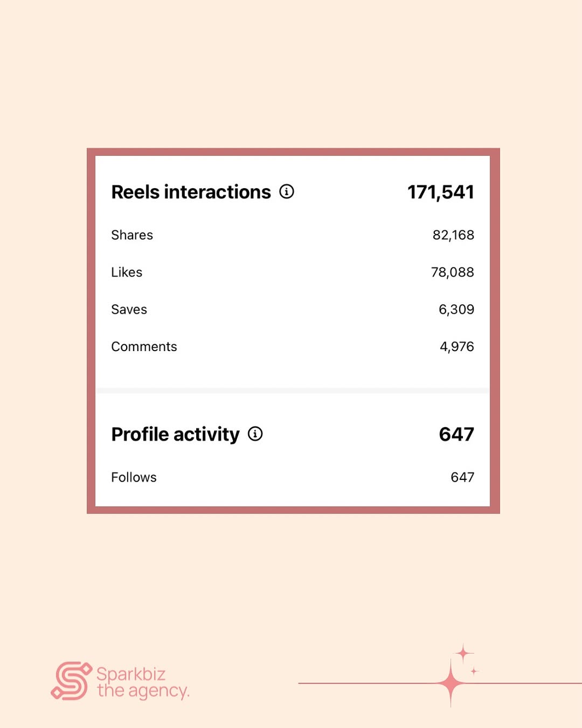The height and width of the screenshot is (728, 582).
Task: Click the small top sparkle star
Action: point(463,654)
